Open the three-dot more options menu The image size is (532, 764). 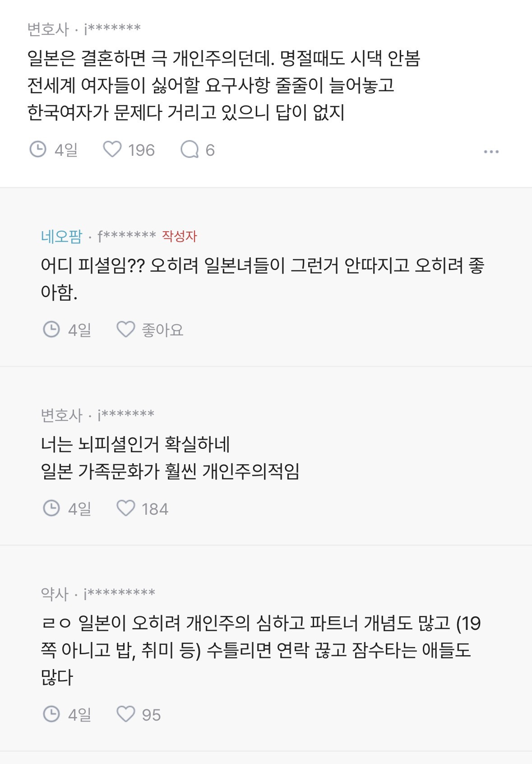point(491,152)
